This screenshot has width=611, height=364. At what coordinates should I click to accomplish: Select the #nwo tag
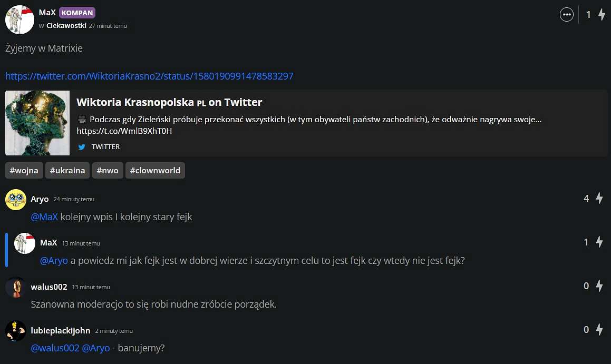click(x=108, y=171)
